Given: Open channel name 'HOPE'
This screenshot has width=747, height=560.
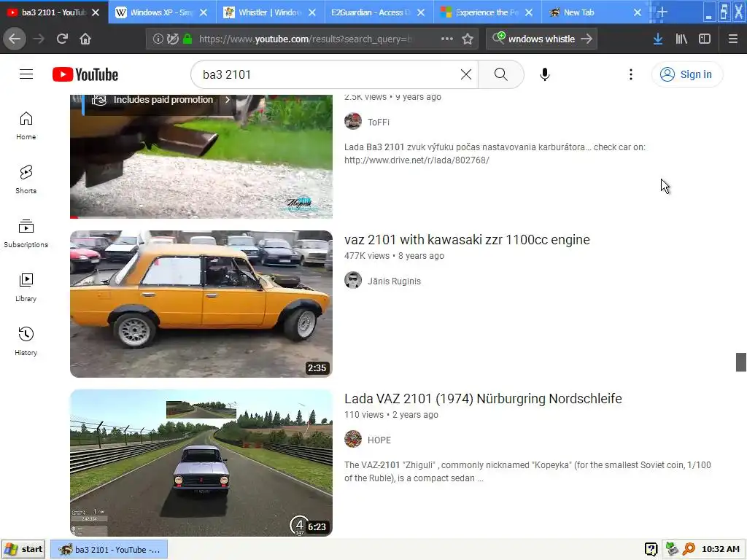Looking at the screenshot, I should [x=379, y=440].
